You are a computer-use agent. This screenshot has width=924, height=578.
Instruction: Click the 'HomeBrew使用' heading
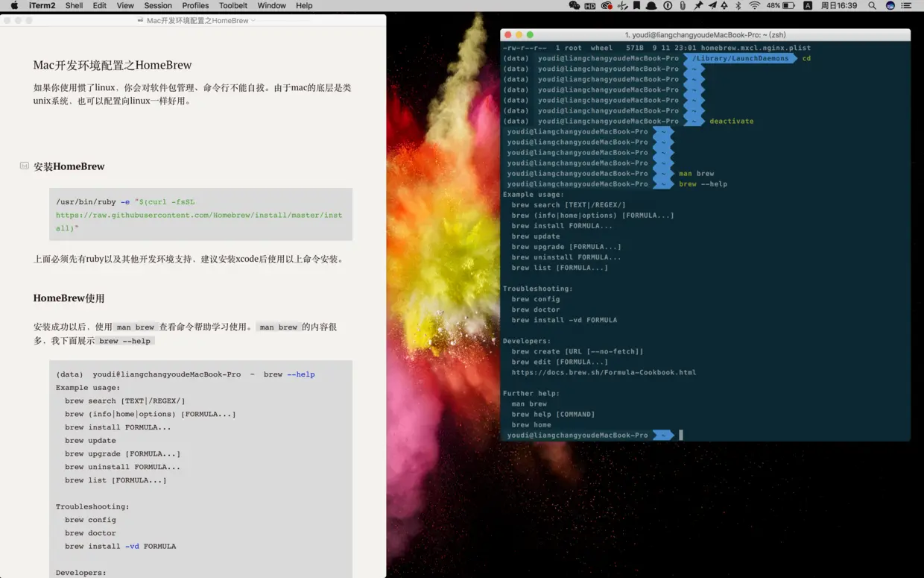pos(69,298)
